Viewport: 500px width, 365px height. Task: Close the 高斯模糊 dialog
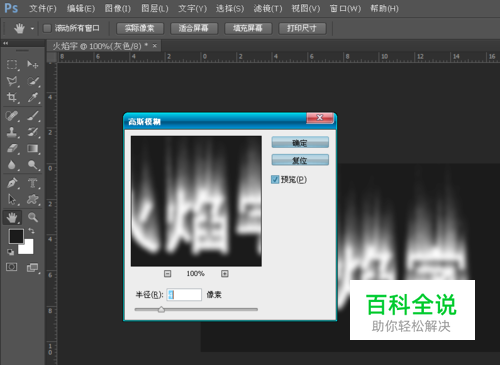tap(320, 118)
